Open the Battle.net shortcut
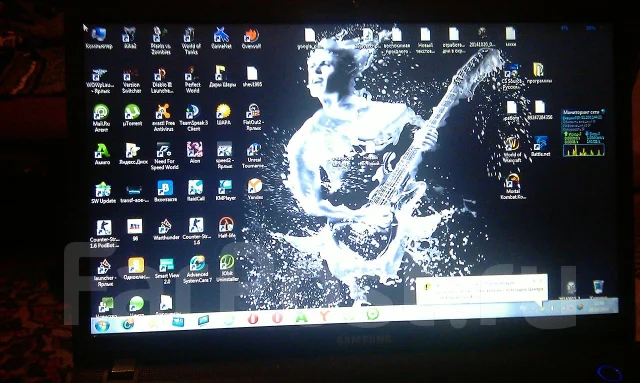 (540, 146)
